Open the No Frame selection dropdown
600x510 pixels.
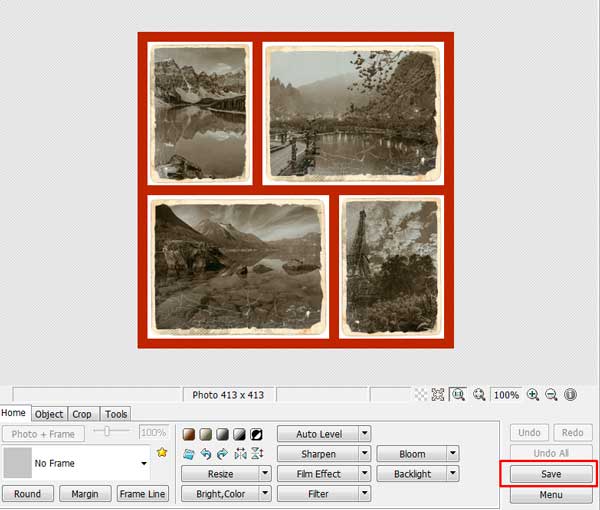coord(144,463)
